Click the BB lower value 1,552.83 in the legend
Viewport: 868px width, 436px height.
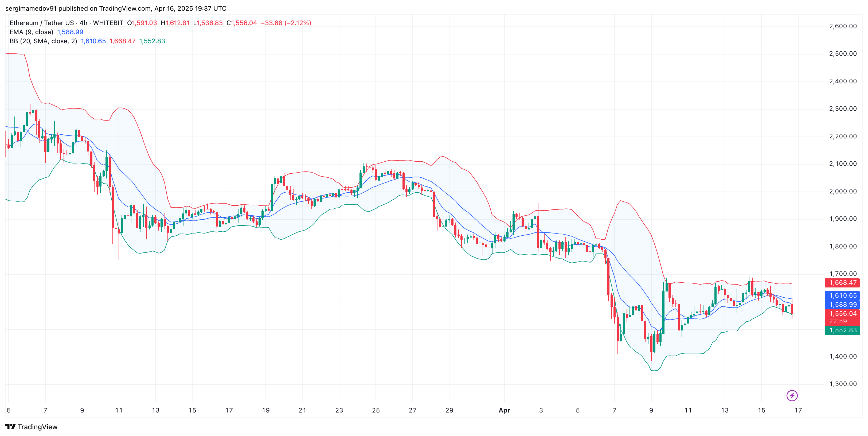[152, 41]
